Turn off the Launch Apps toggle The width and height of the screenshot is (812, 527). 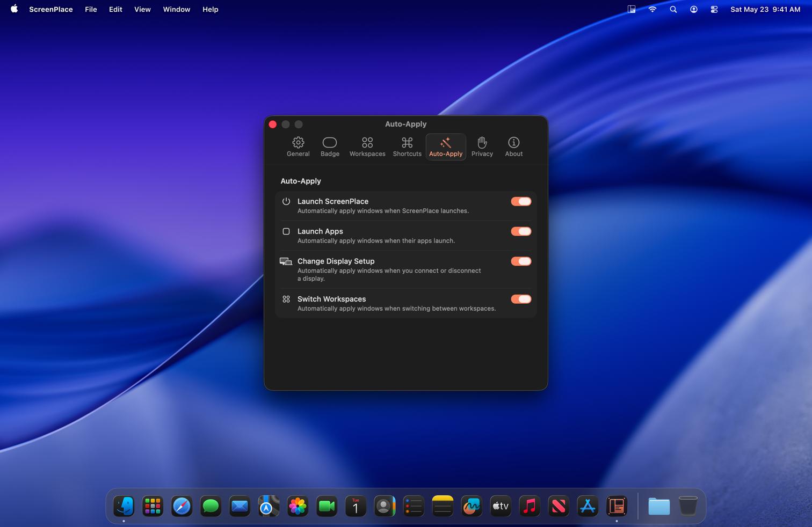tap(521, 231)
